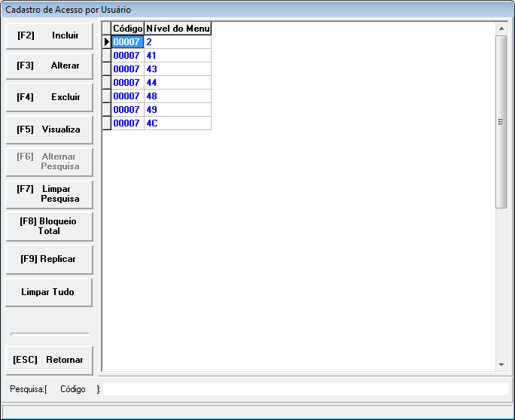The image size is (515, 420).
Task: Click the row selector arrow of first row
Action: click(107, 42)
